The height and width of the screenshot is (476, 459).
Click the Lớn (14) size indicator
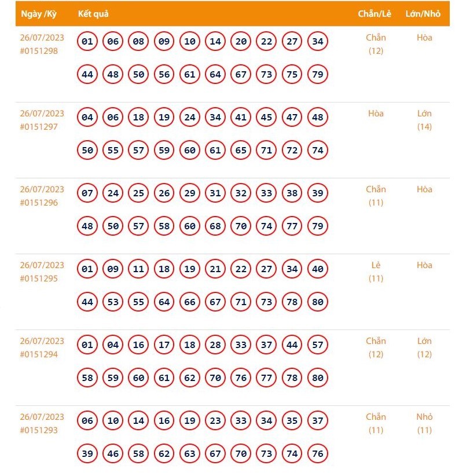[424, 120]
